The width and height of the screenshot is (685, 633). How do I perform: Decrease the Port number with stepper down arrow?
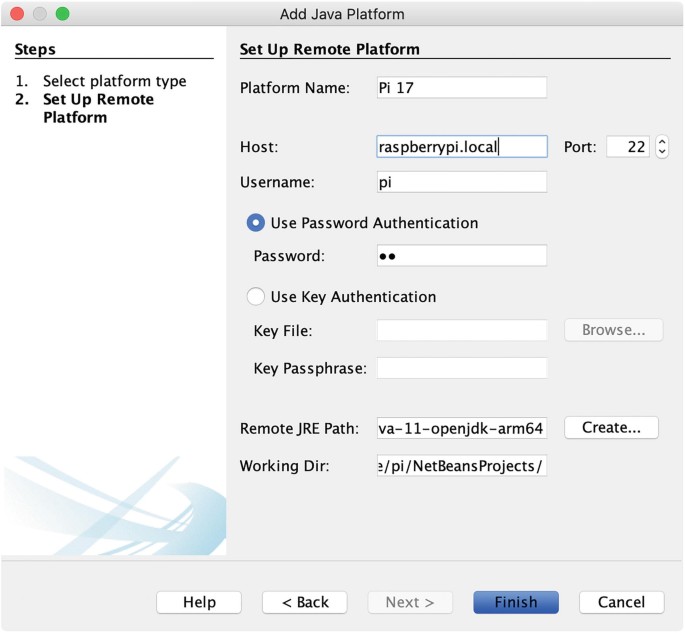click(x=662, y=152)
